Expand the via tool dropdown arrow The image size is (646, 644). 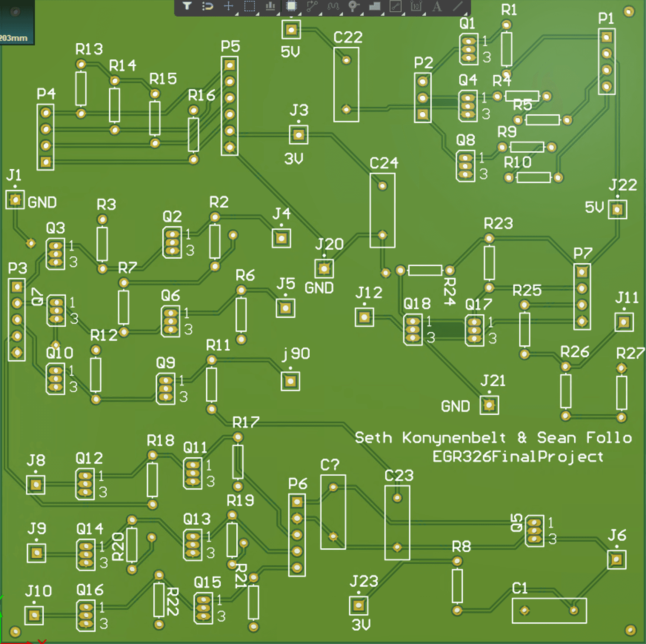362,14
